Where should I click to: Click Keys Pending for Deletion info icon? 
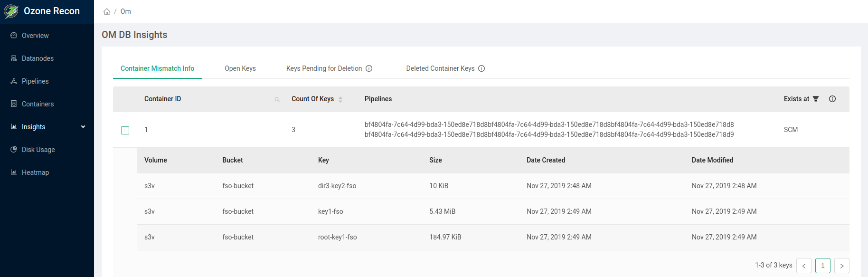coord(369,68)
